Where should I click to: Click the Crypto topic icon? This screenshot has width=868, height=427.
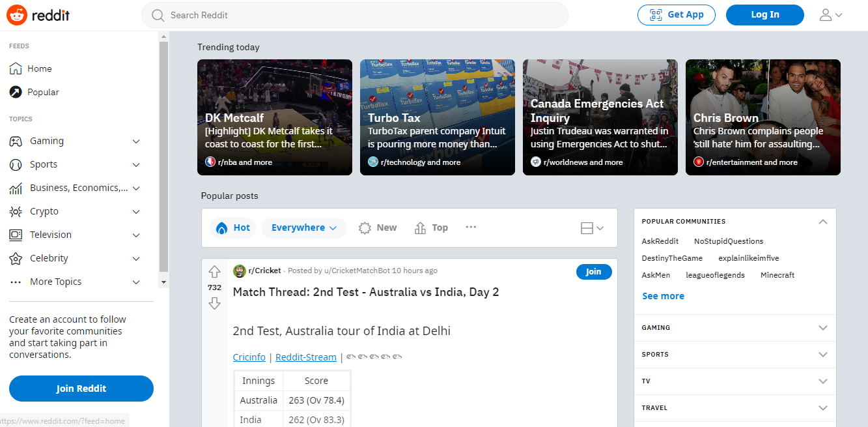(x=16, y=211)
